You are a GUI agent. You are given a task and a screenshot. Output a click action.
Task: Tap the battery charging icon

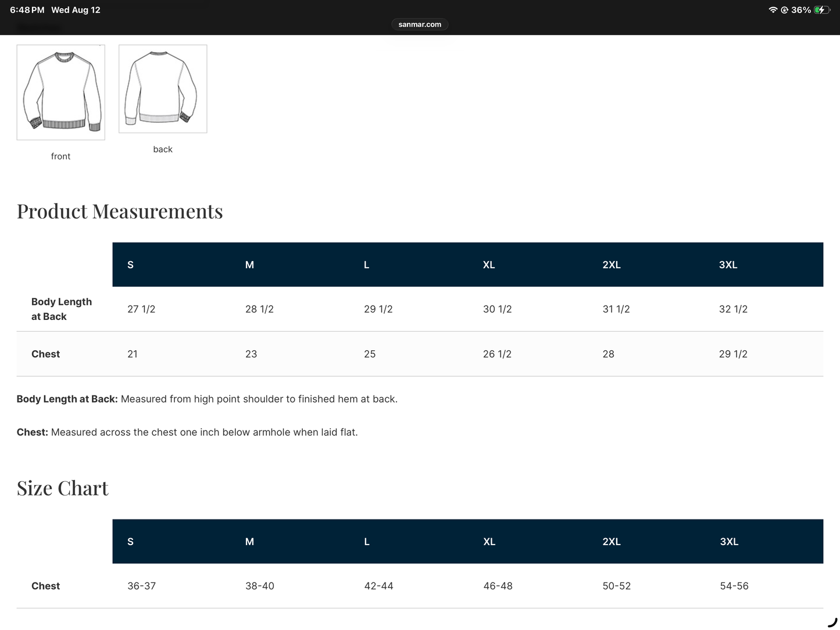click(822, 10)
